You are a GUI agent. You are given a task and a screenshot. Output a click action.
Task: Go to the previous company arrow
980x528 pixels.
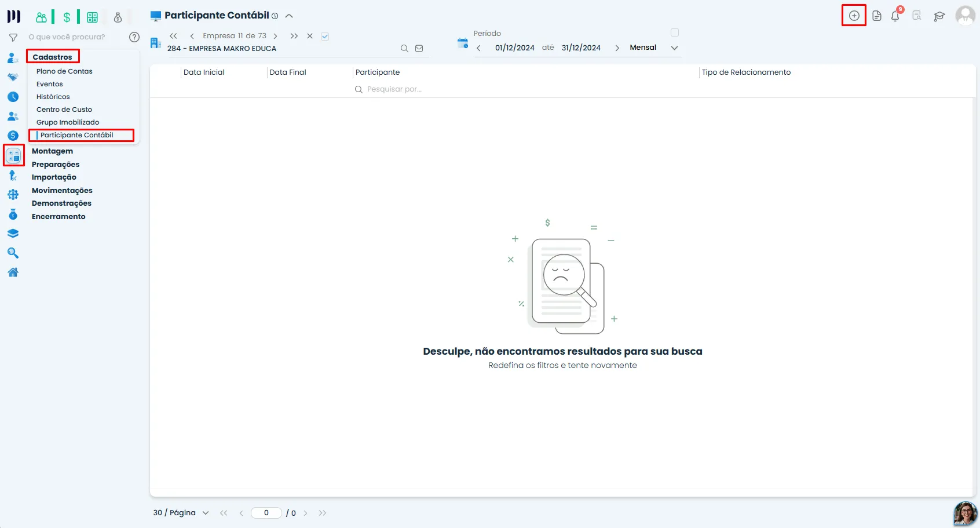(x=192, y=36)
